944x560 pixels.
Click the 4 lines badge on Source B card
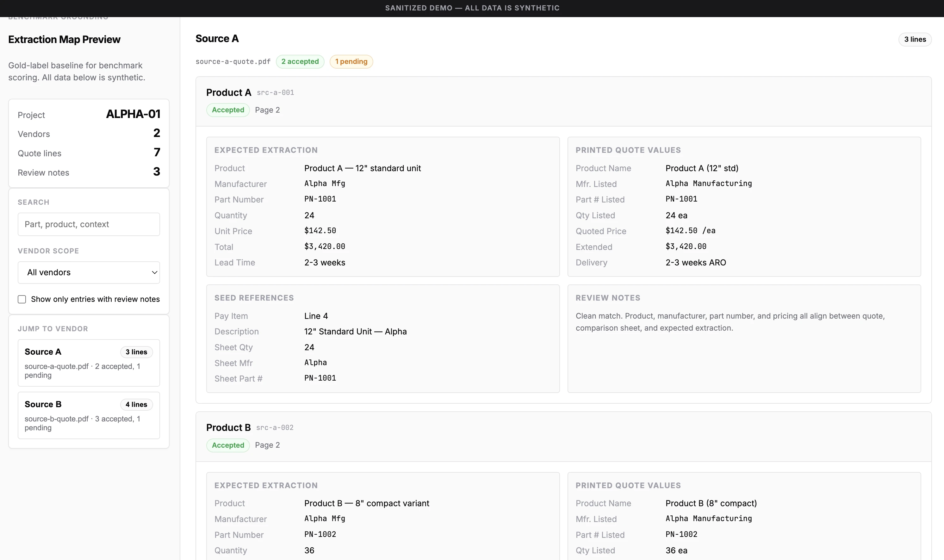[136, 404]
